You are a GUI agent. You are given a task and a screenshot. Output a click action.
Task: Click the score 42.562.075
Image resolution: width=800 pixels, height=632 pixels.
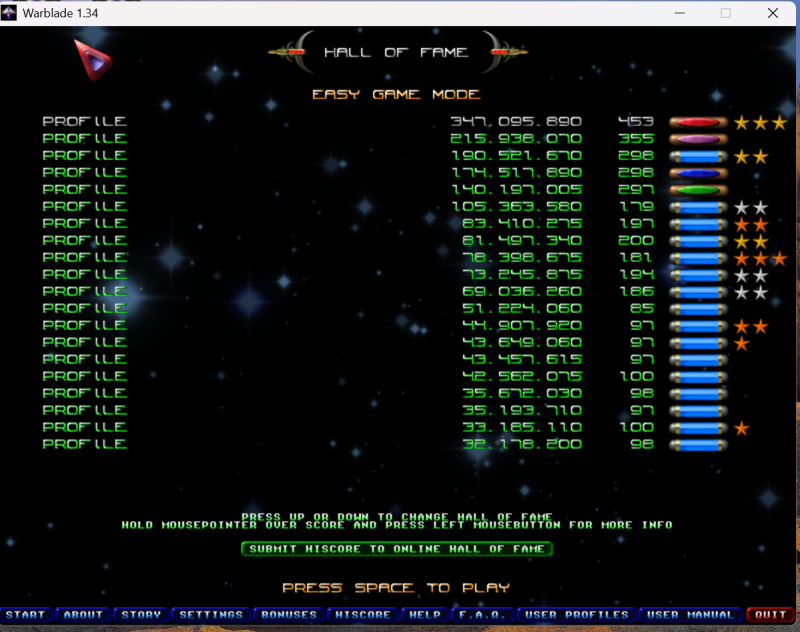[x=522, y=376]
